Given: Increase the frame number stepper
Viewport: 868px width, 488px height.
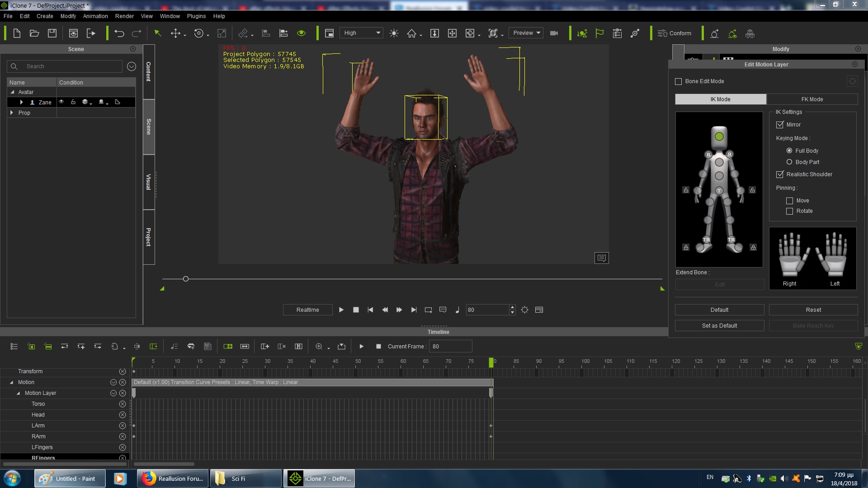Looking at the screenshot, I should pos(512,307).
